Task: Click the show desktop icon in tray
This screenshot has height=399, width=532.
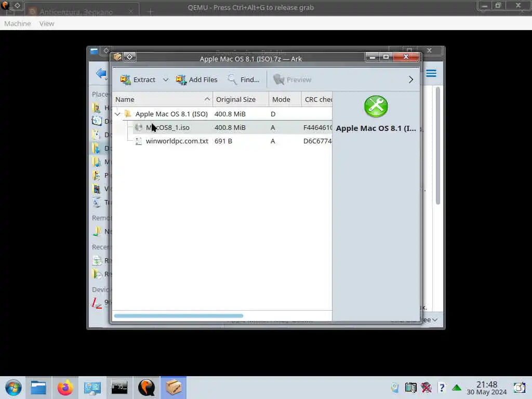Action: click(520, 388)
